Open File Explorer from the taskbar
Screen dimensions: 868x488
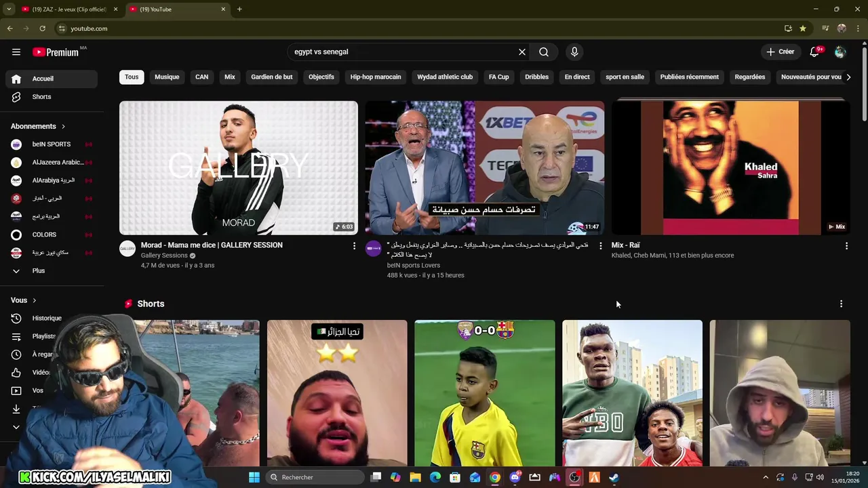click(415, 477)
